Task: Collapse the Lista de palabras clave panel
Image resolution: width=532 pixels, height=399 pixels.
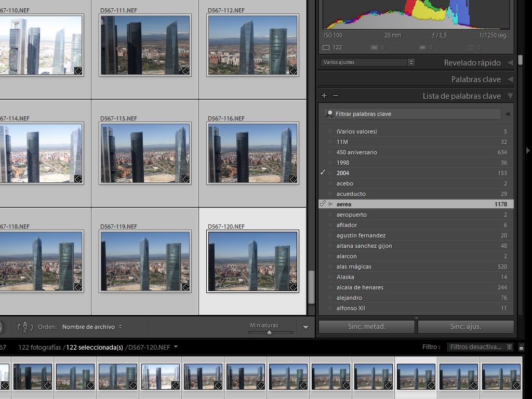Action: (x=510, y=96)
